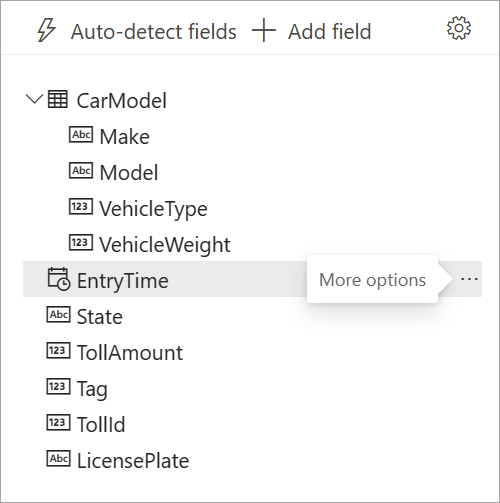Open settings with the gear icon

(459, 28)
